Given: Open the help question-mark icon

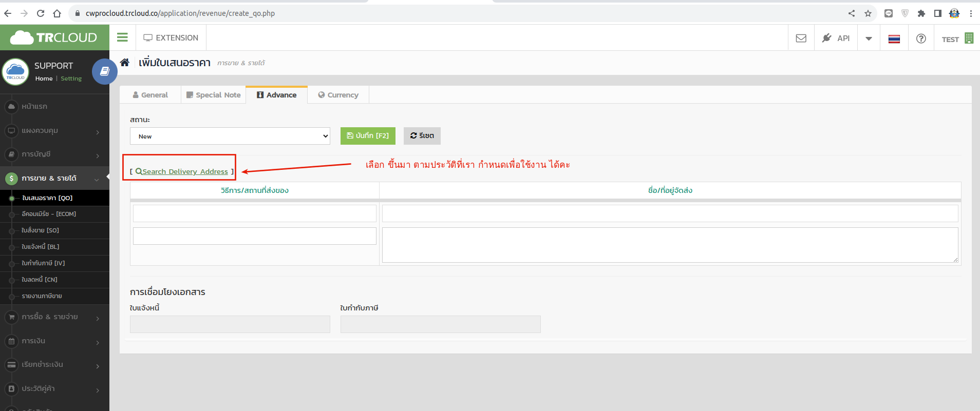Looking at the screenshot, I should coord(921,38).
